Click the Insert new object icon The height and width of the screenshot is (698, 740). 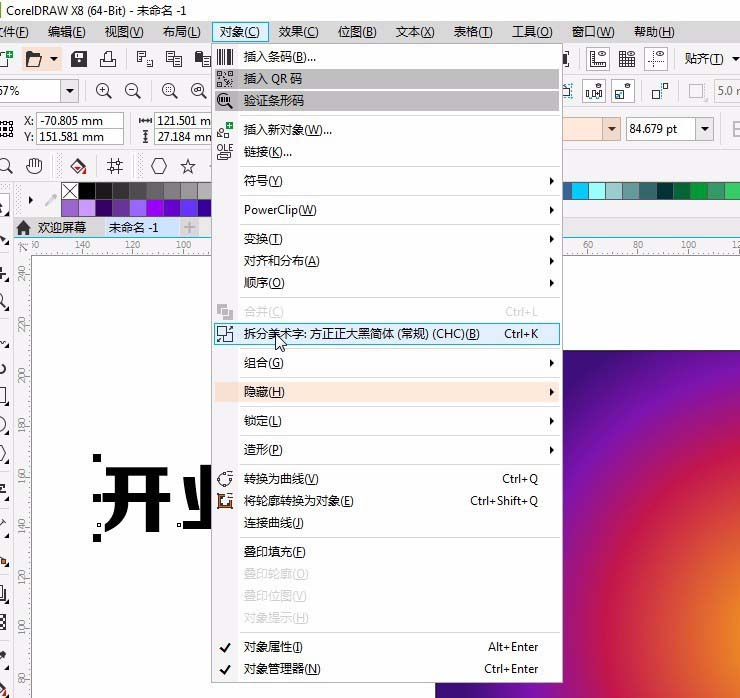(225, 130)
